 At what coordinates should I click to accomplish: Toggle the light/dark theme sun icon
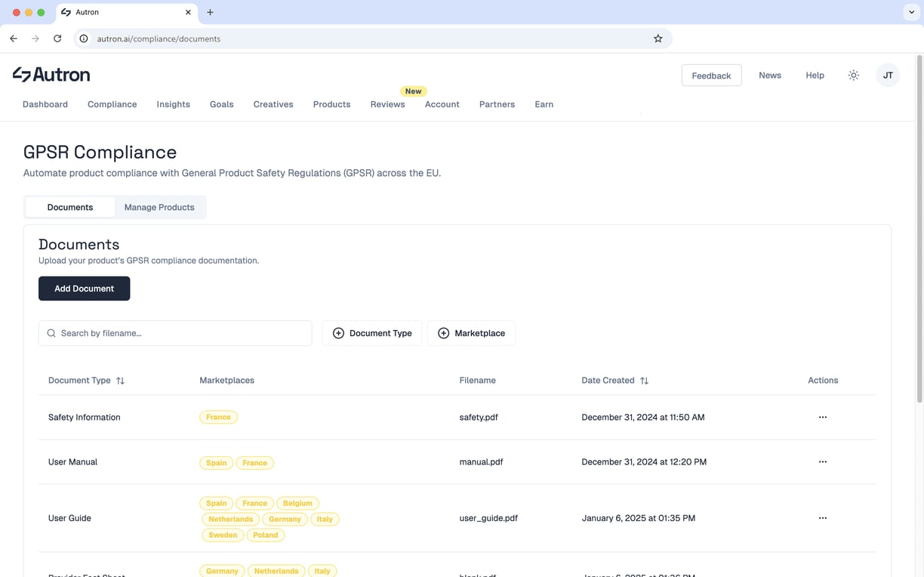tap(854, 76)
